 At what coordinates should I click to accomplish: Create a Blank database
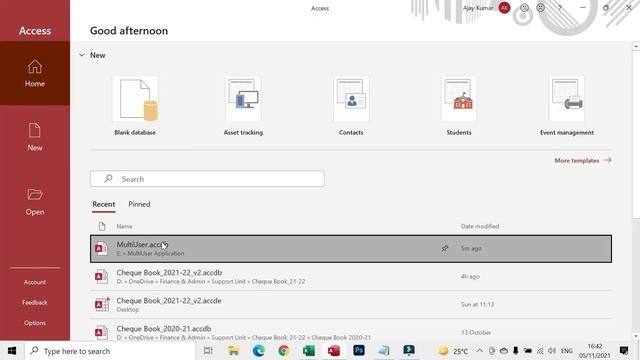coord(135,106)
